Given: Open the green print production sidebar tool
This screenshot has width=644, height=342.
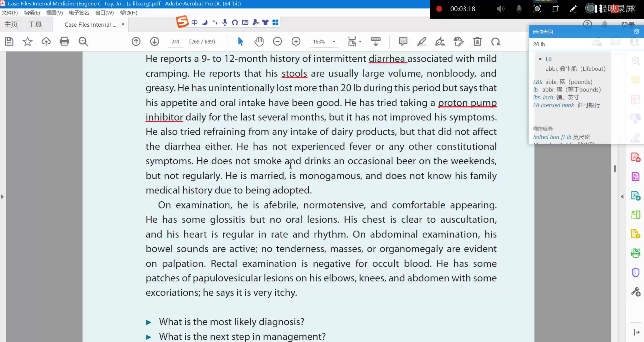Looking at the screenshot, I should tap(635, 253).
